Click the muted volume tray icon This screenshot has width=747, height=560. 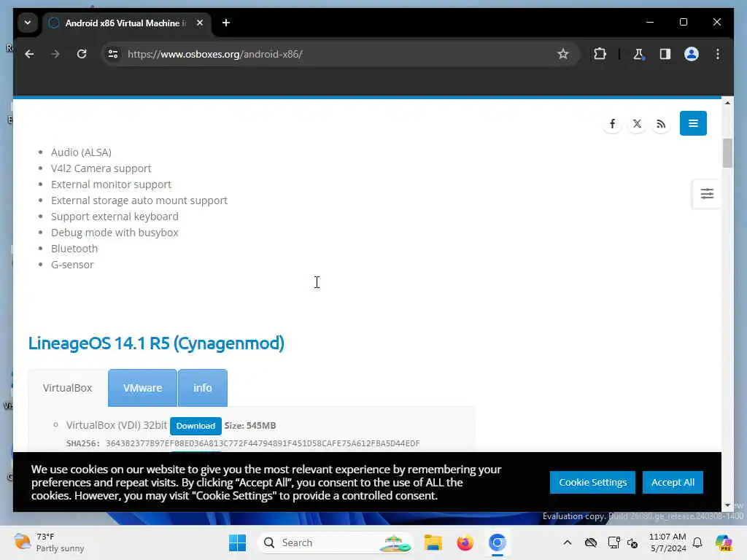tap(632, 542)
